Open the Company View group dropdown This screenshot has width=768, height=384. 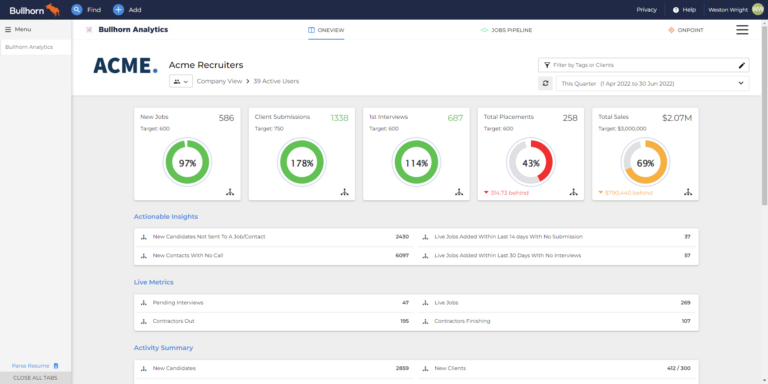point(181,81)
